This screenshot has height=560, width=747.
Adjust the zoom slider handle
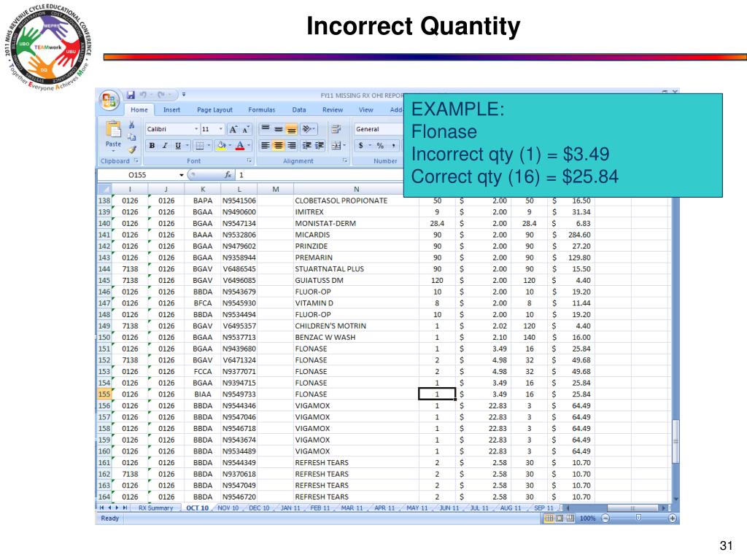point(639,518)
